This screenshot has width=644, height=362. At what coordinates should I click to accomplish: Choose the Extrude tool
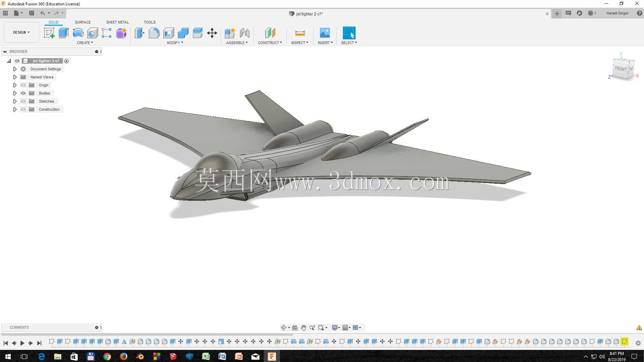click(64, 33)
